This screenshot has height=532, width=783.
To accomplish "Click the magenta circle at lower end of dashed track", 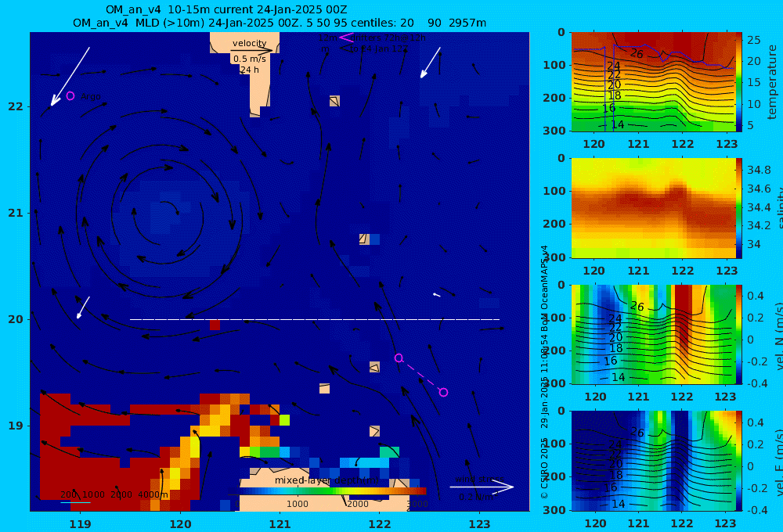I will [443, 392].
